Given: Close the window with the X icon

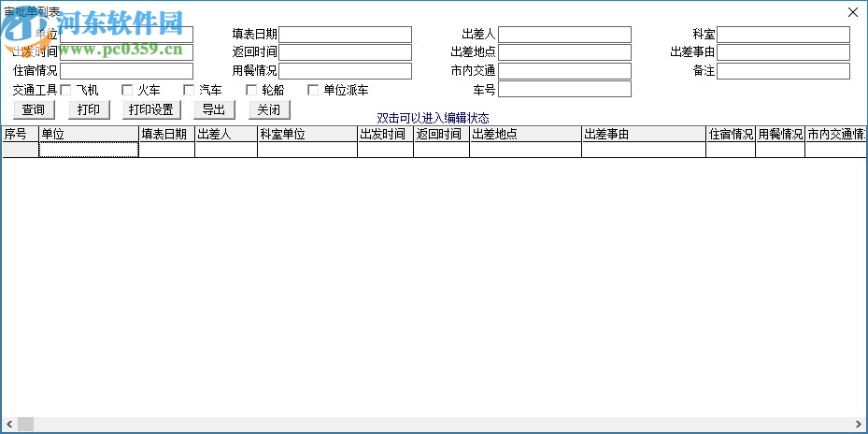Looking at the screenshot, I should coord(853,12).
